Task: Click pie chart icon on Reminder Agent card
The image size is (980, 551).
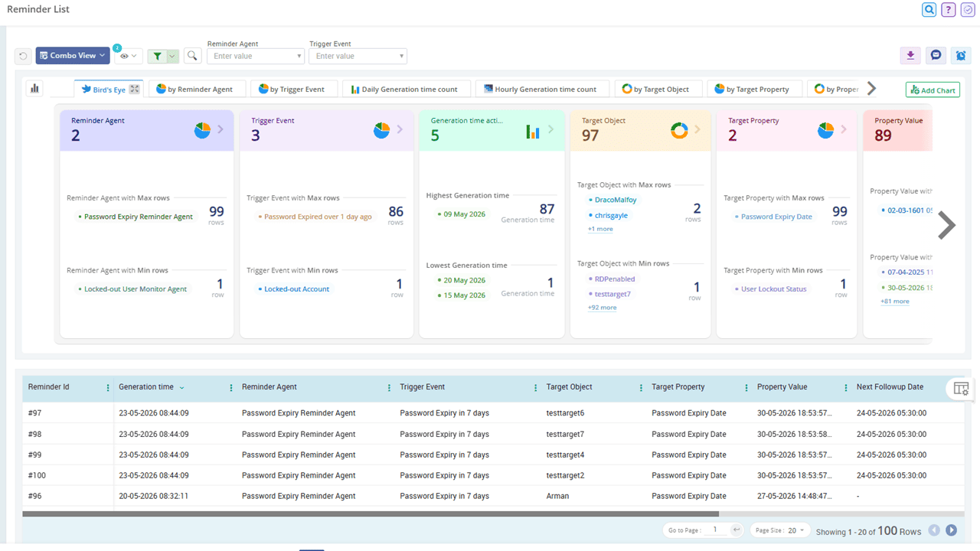Action: [x=202, y=131]
